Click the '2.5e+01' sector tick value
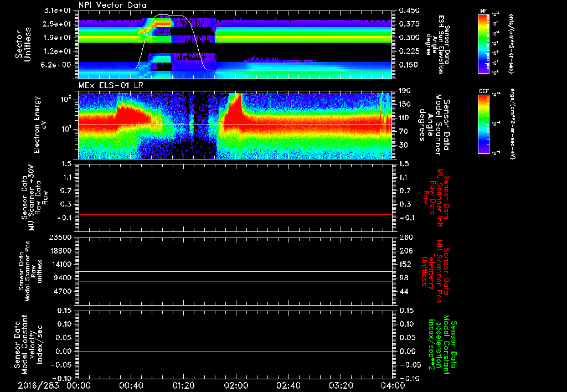The image size is (567, 392). (x=58, y=24)
